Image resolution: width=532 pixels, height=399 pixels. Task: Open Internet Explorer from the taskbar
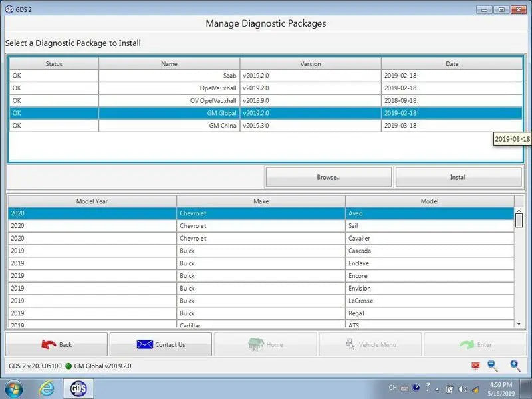click(47, 388)
